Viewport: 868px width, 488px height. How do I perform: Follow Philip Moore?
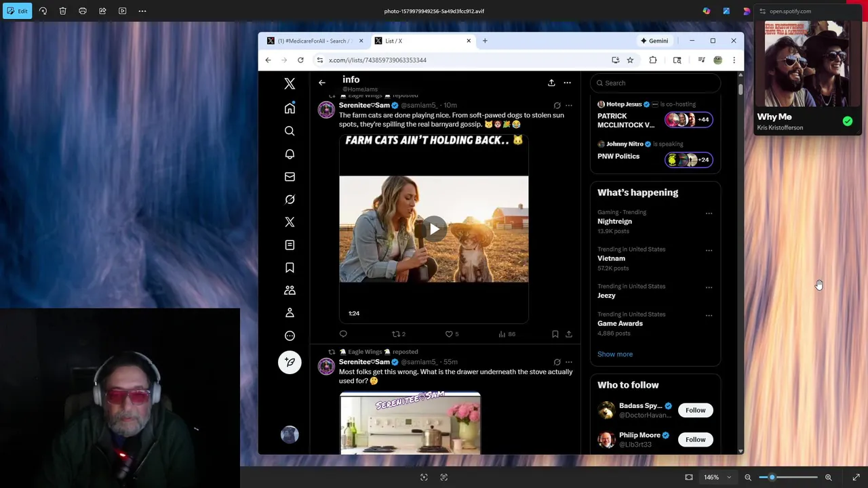695,439
